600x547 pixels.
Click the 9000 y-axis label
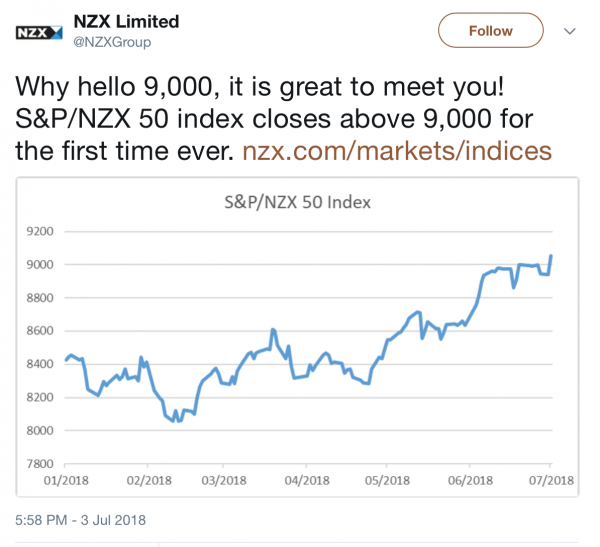tap(40, 265)
